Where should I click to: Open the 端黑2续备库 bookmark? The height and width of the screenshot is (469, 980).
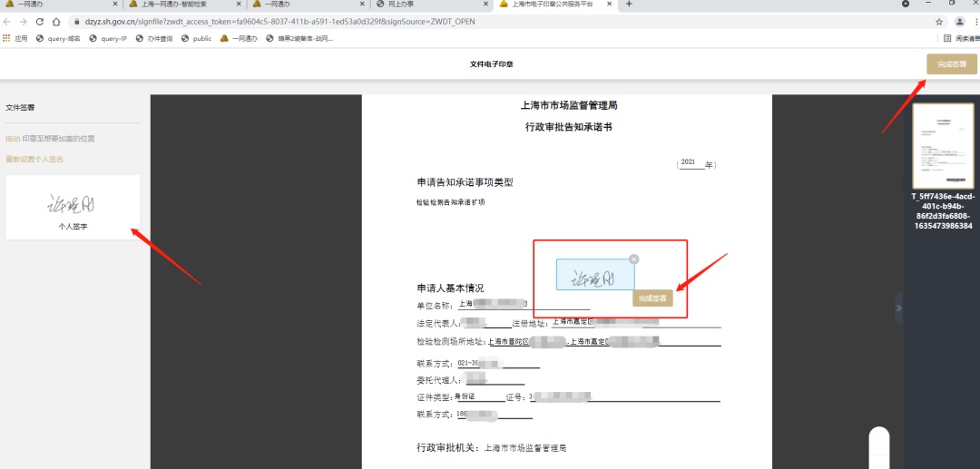point(299,39)
